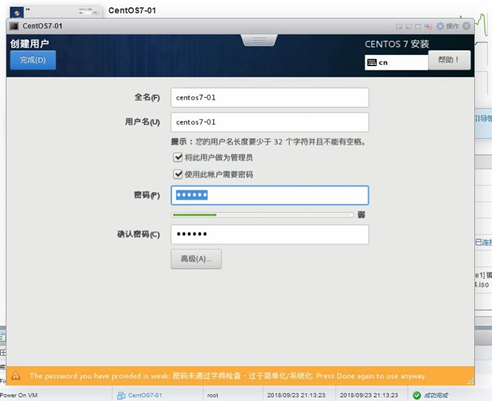Viewport: 492px width, 401px height.
Task: Click the 完成(D) done button
Action: (x=33, y=60)
